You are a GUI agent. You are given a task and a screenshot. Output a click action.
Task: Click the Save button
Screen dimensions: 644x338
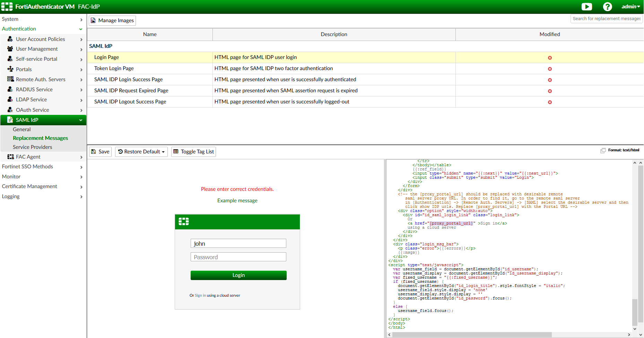pos(101,152)
